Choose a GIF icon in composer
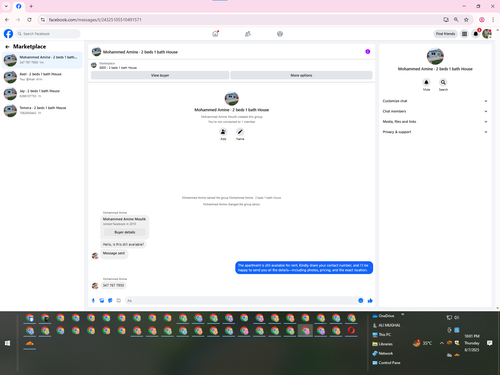 pos(118,301)
